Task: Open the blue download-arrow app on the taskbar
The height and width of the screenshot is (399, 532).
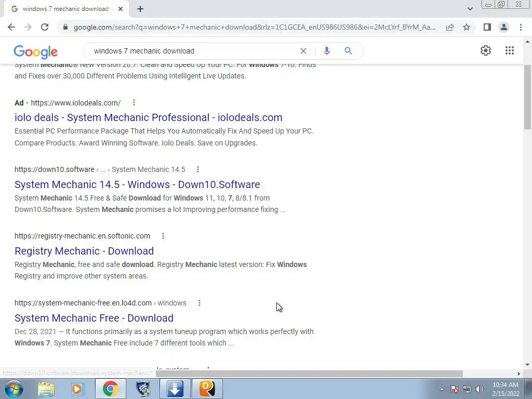Action: [175, 389]
